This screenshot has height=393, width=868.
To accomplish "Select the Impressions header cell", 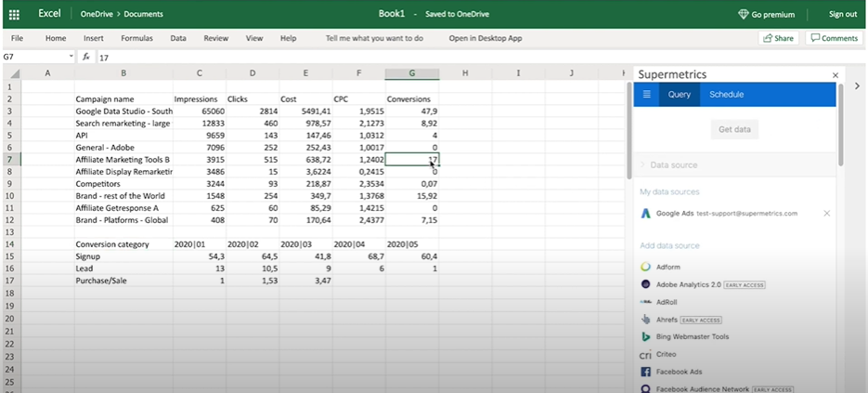I will (200, 98).
